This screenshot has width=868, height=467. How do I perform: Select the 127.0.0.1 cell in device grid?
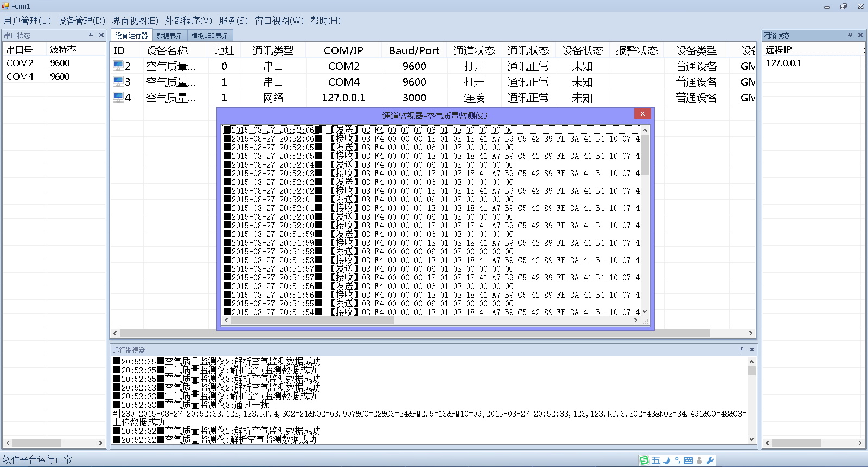343,98
